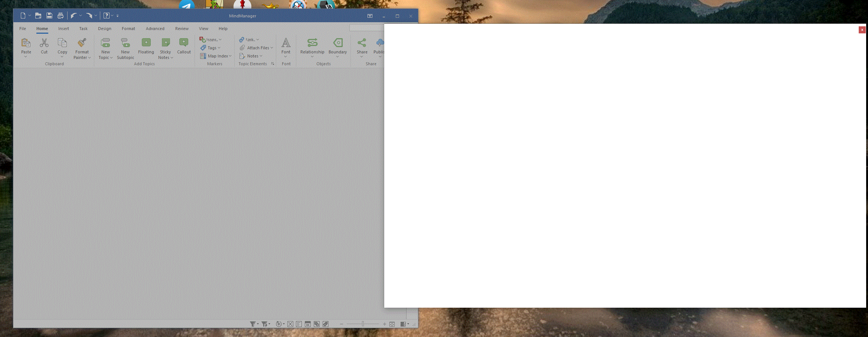Click the Telegram icon on the desktop dock
Image resolution: width=868 pixels, height=337 pixels.
click(x=186, y=5)
